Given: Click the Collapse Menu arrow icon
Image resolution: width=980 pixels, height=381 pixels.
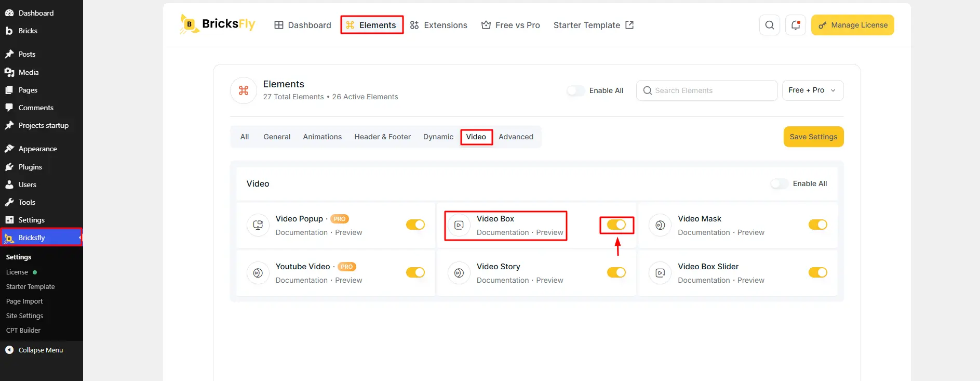Looking at the screenshot, I should coord(9,350).
